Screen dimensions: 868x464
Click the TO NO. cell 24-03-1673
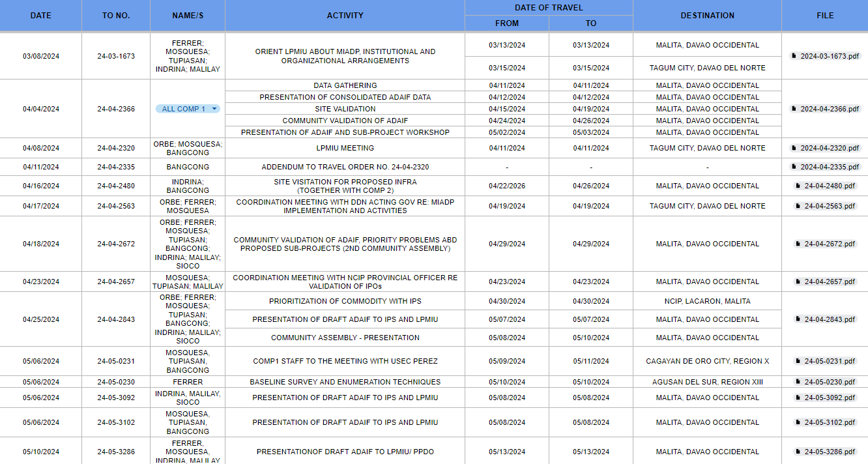click(x=116, y=56)
